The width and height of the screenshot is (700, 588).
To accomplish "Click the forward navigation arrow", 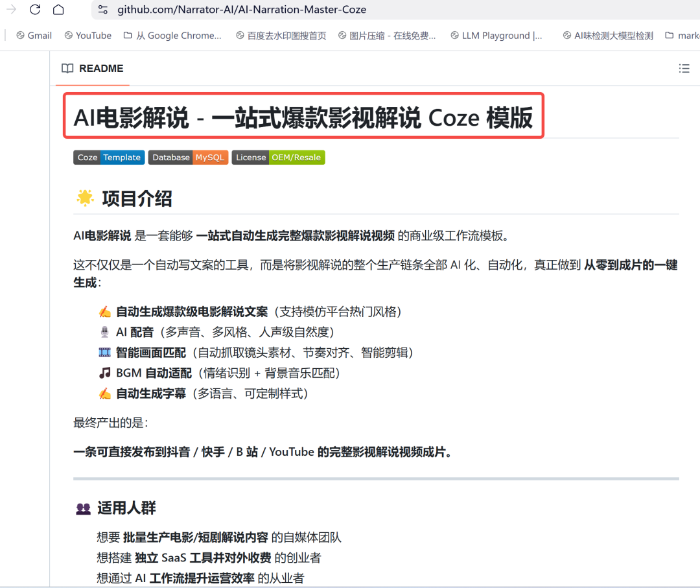I will pos(11,9).
